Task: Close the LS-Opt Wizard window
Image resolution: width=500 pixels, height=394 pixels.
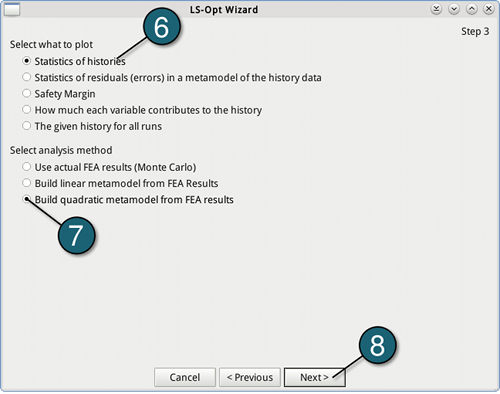Action: tap(489, 9)
